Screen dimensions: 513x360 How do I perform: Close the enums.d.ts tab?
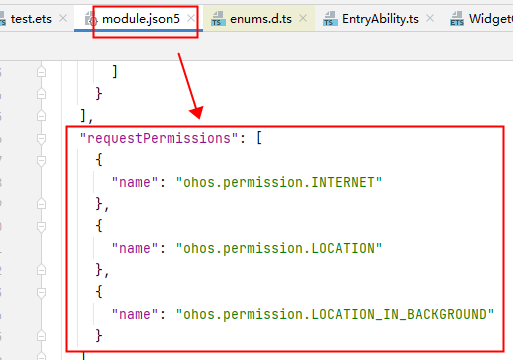pyautogui.click(x=303, y=18)
